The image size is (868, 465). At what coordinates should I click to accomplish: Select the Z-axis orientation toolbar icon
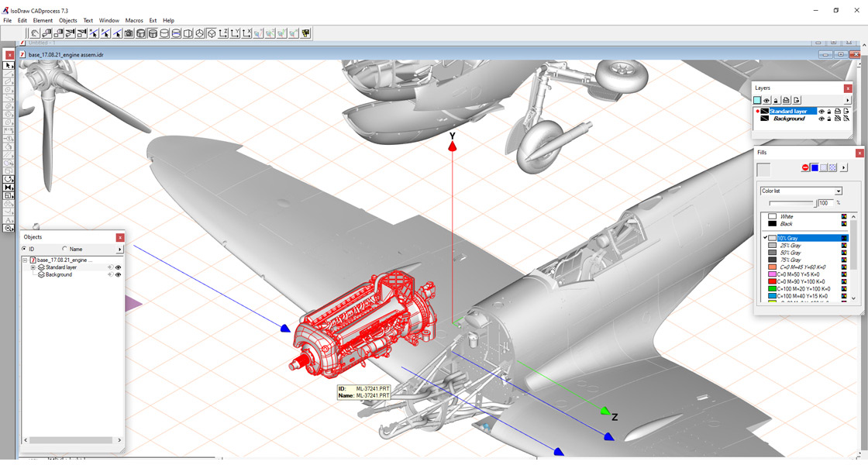tap(222, 33)
